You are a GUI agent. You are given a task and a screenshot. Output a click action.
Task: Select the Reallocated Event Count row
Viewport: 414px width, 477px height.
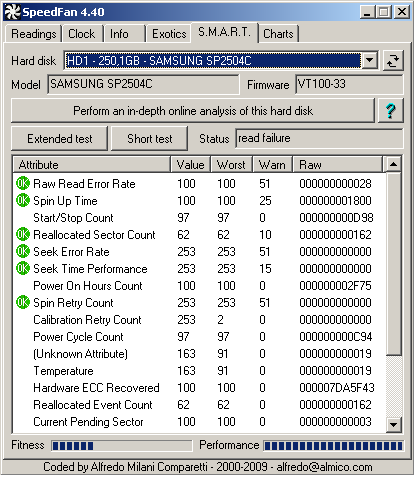(x=199, y=405)
